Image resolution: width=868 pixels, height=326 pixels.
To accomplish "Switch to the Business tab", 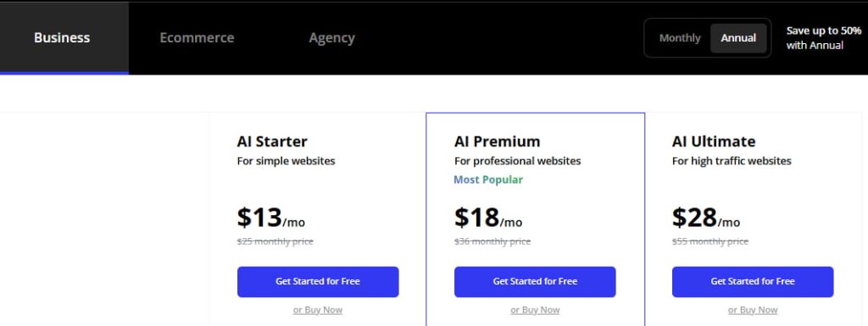I will pyautogui.click(x=62, y=37).
